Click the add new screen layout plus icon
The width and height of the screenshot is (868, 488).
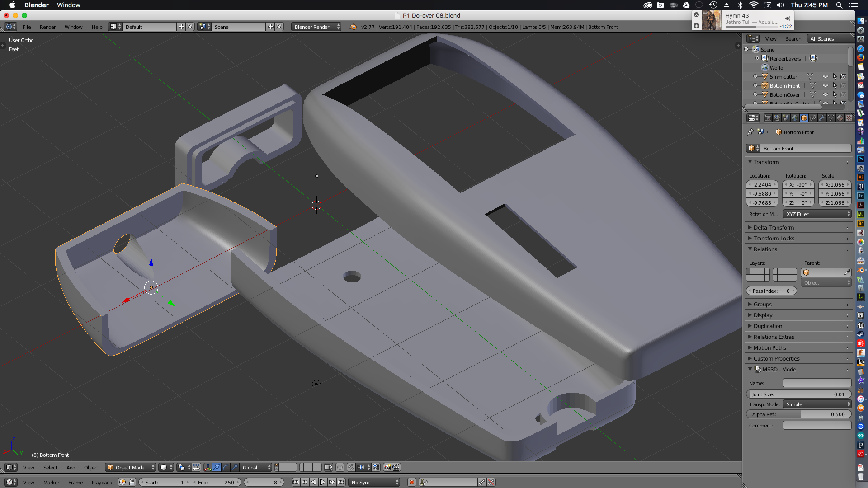click(182, 27)
